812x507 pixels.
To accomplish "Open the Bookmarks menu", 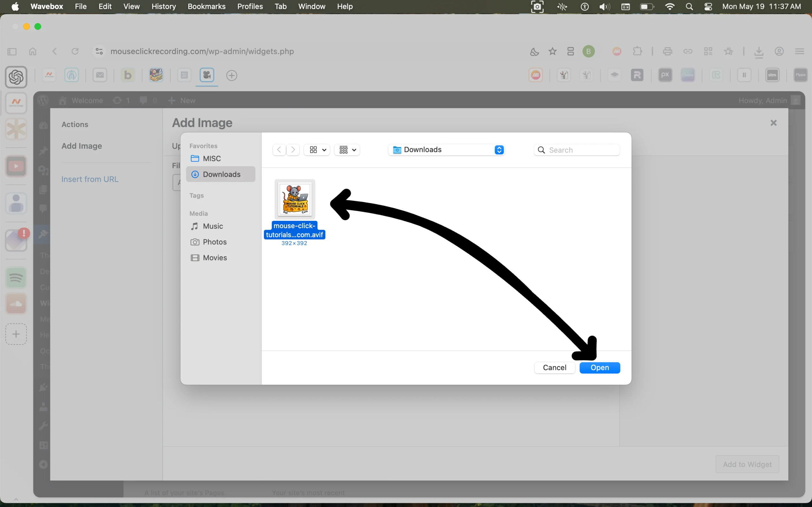I will click(x=206, y=6).
